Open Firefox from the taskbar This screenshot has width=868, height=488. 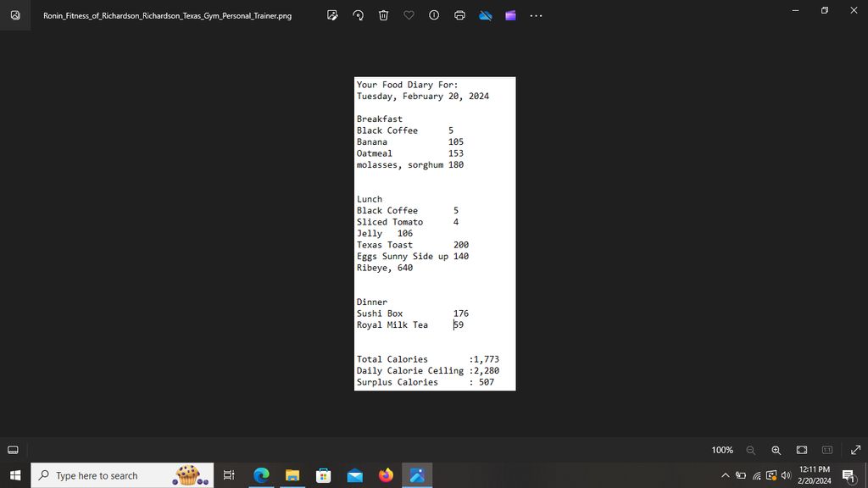pyautogui.click(x=386, y=475)
